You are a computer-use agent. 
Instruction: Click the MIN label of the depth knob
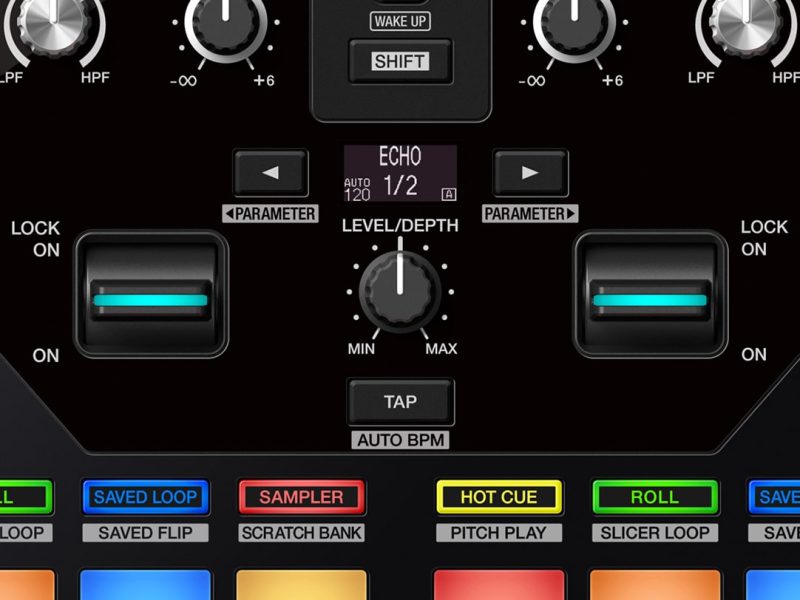pyautogui.click(x=361, y=349)
